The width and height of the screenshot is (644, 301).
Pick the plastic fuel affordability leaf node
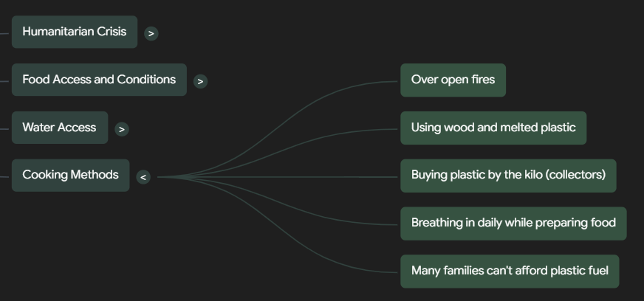click(510, 271)
